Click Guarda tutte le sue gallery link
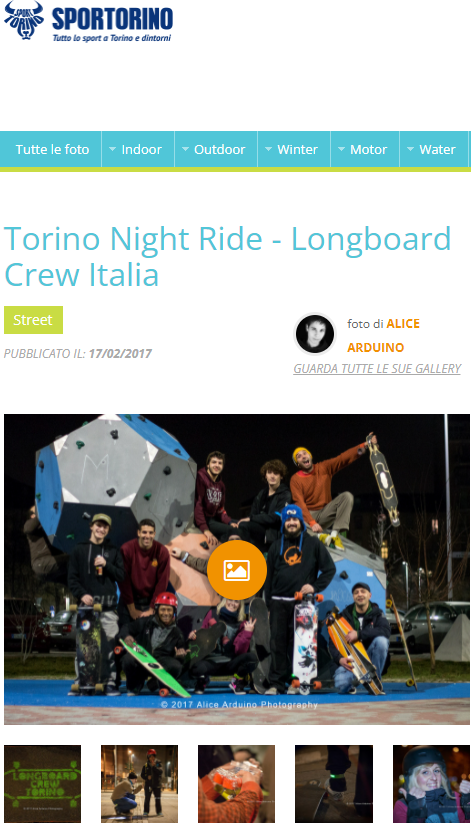 [377, 369]
